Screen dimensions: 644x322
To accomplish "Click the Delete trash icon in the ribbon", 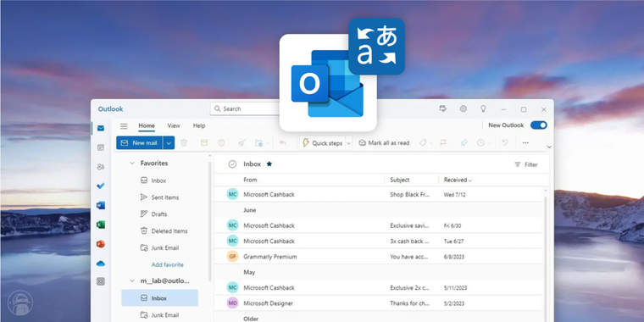I will [x=184, y=143].
